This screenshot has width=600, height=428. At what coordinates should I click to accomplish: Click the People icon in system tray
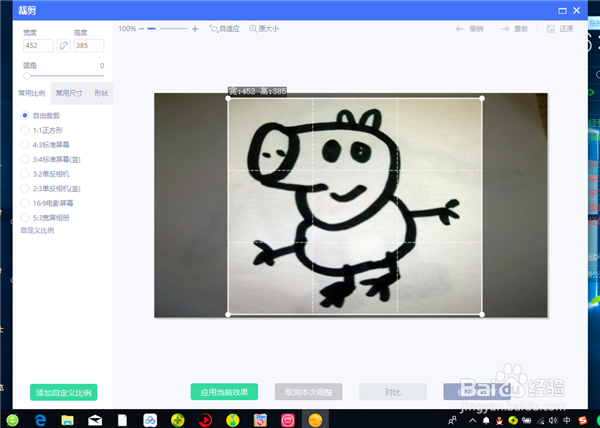point(453,420)
